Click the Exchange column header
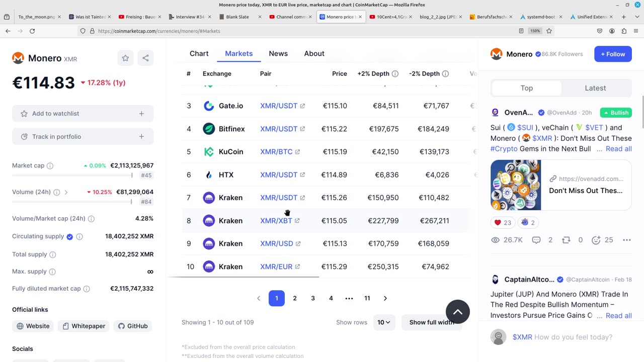Image resolution: width=644 pixels, height=362 pixels. [x=217, y=73]
